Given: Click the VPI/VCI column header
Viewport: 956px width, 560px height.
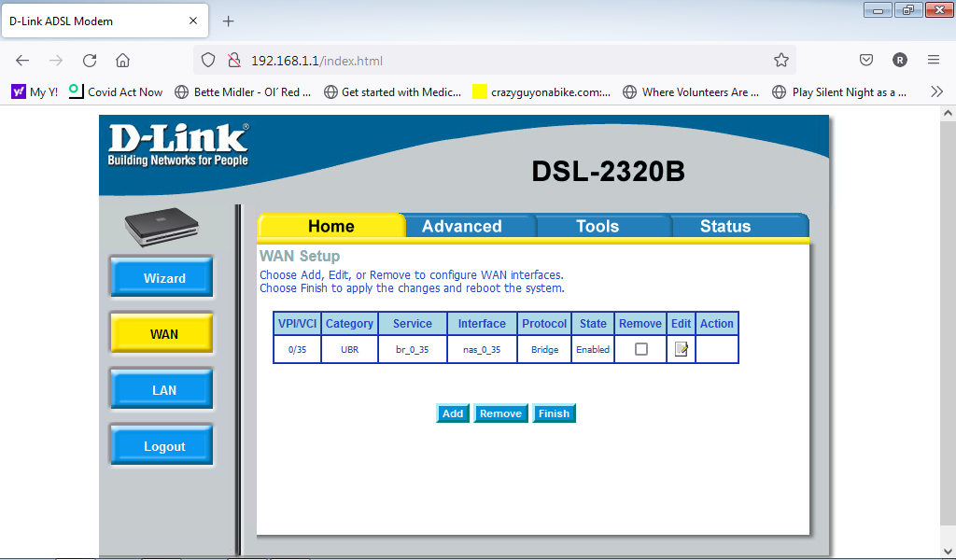Looking at the screenshot, I should point(297,324).
